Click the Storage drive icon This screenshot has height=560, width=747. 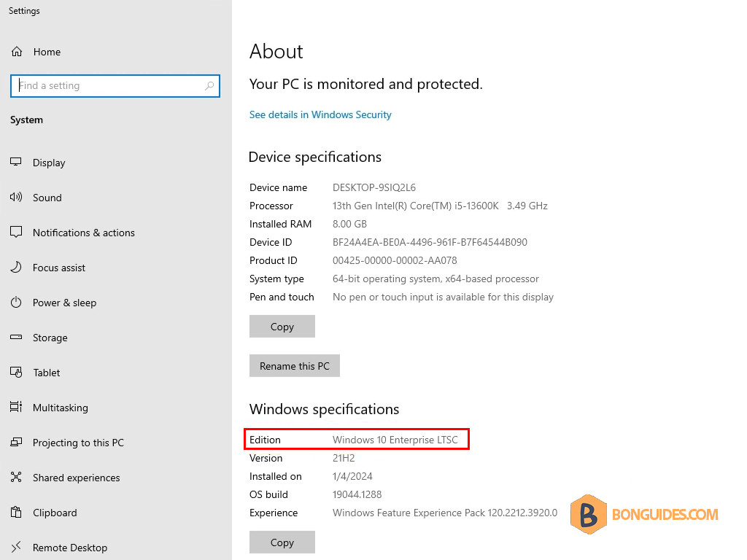[x=16, y=337]
